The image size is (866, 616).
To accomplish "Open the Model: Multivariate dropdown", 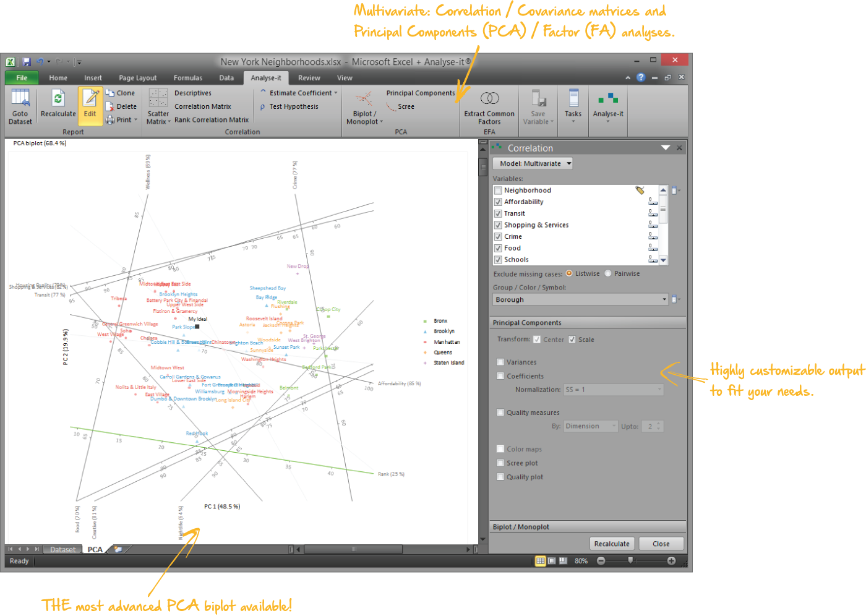I will point(532,164).
